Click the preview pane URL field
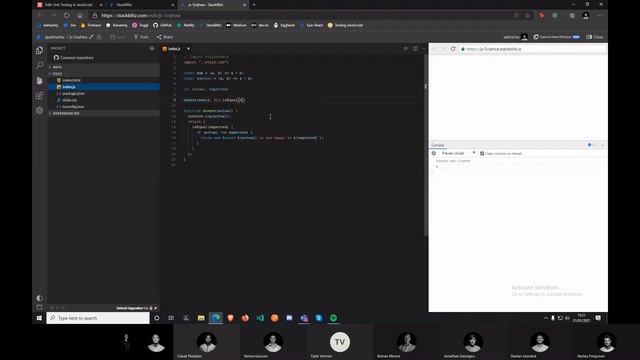This screenshot has width=640, height=360. click(533, 49)
